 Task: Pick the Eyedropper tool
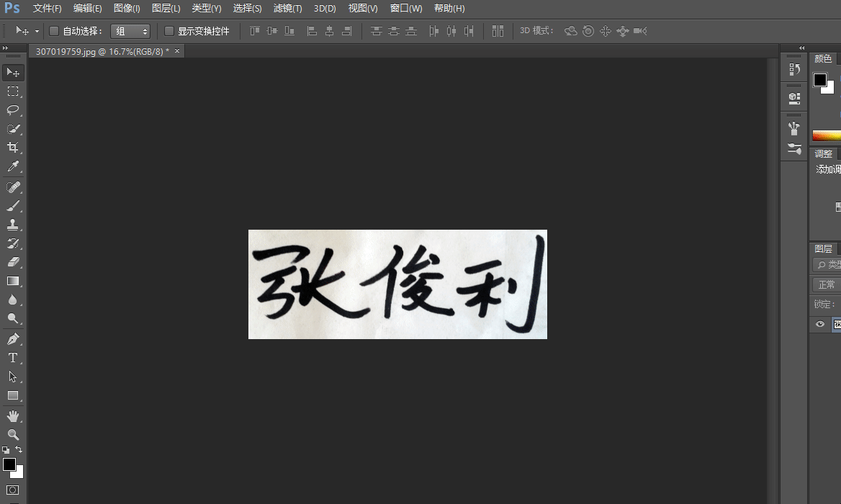(x=13, y=167)
